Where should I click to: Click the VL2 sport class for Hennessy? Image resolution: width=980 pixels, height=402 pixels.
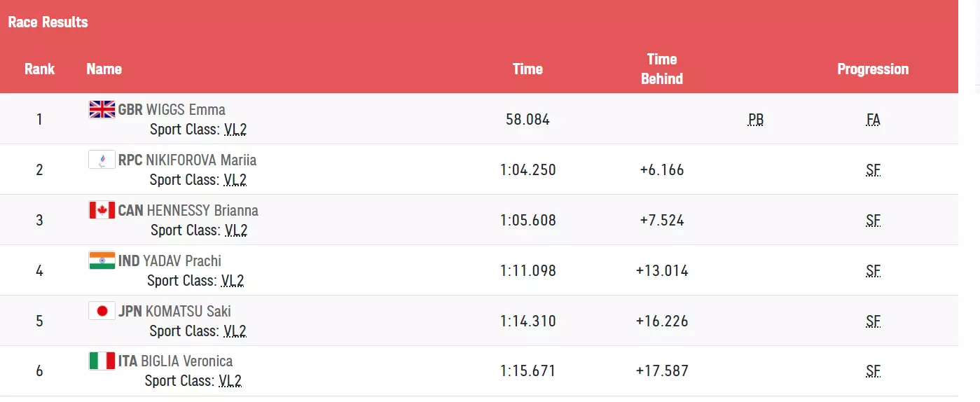pyautogui.click(x=235, y=230)
